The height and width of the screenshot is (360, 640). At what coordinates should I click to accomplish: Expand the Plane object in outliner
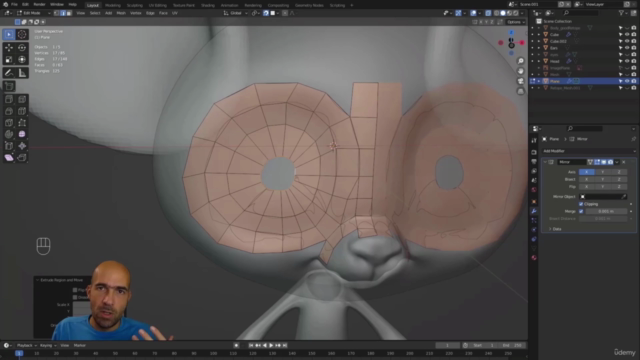pyautogui.click(x=539, y=81)
